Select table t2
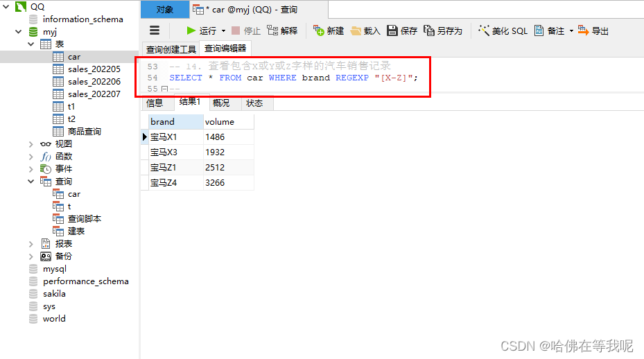The height and width of the screenshot is (359, 644). pyautogui.click(x=71, y=119)
